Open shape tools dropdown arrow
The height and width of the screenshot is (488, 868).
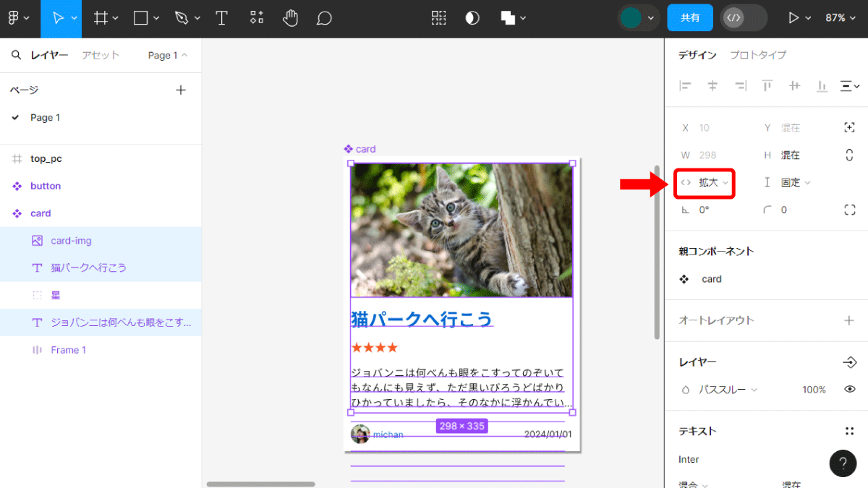tap(156, 18)
